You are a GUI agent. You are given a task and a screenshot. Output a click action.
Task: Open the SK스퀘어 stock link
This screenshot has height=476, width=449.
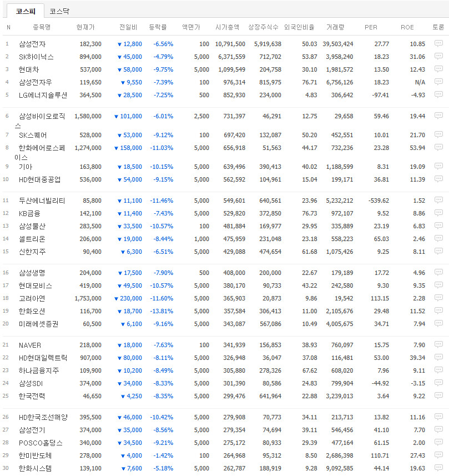coord(33,135)
